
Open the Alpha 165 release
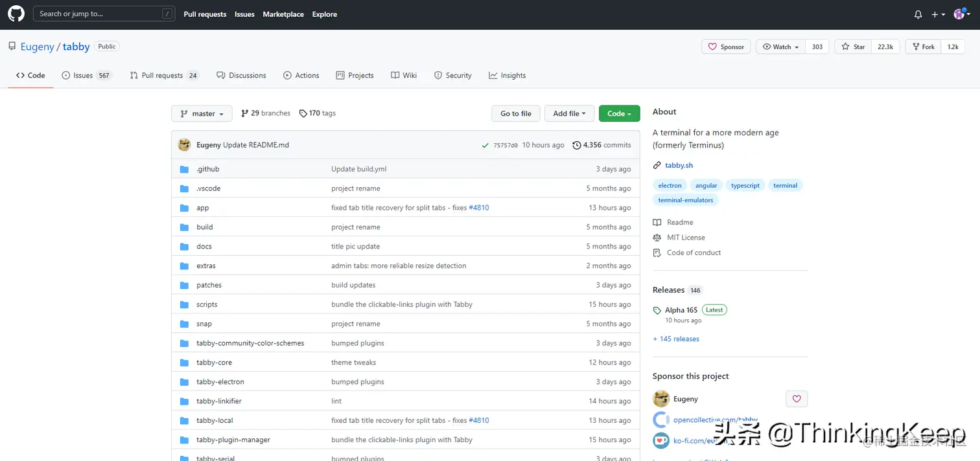(681, 310)
